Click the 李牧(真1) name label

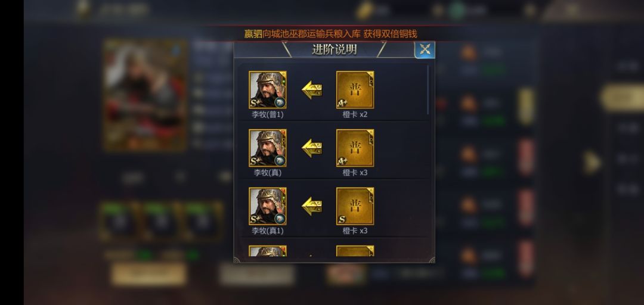click(267, 231)
